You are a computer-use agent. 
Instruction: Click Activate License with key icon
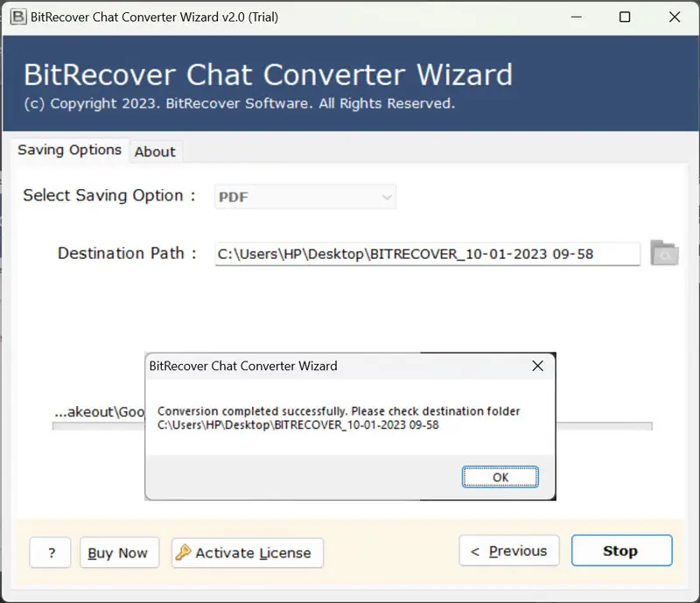[248, 552]
